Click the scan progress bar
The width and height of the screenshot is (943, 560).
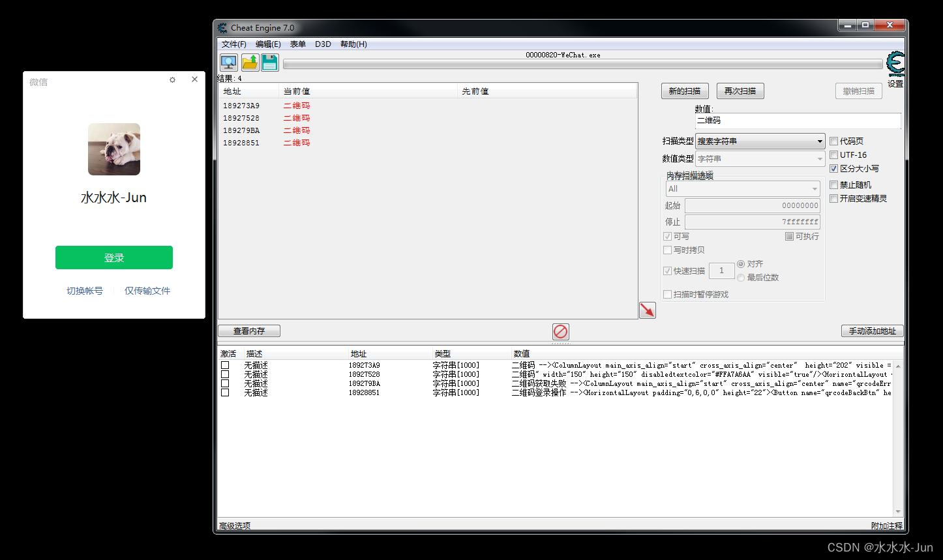point(582,64)
